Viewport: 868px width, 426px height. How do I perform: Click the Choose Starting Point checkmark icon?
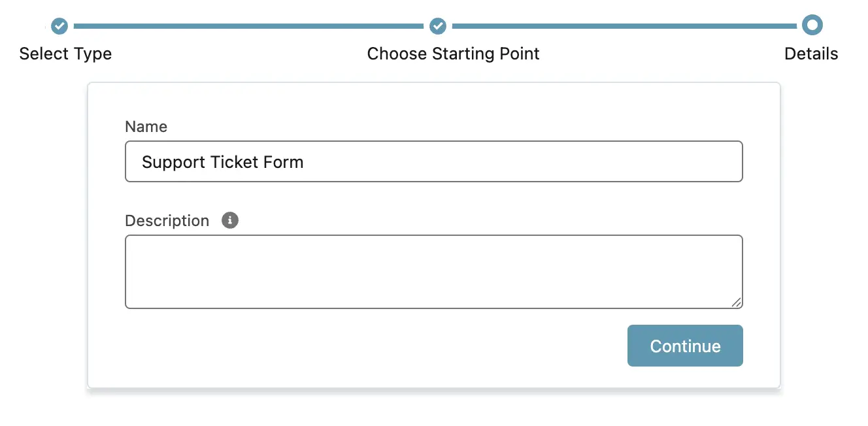[x=438, y=26]
